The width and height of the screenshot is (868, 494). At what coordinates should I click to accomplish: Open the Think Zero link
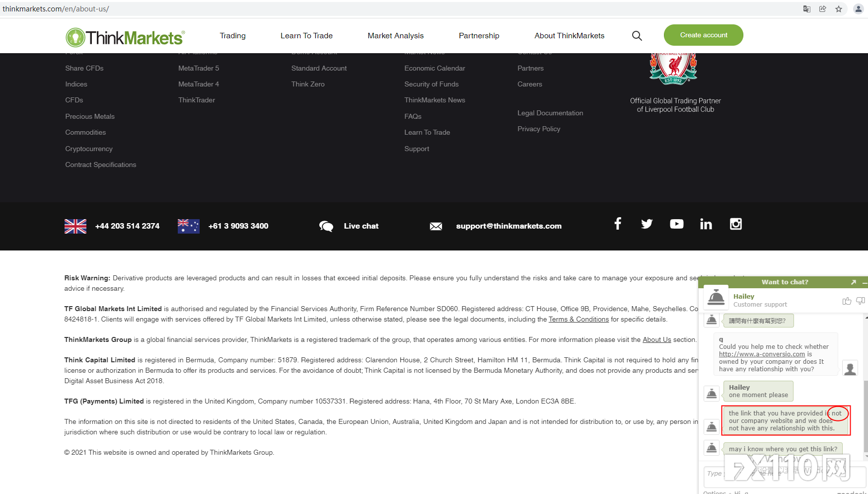(x=308, y=84)
